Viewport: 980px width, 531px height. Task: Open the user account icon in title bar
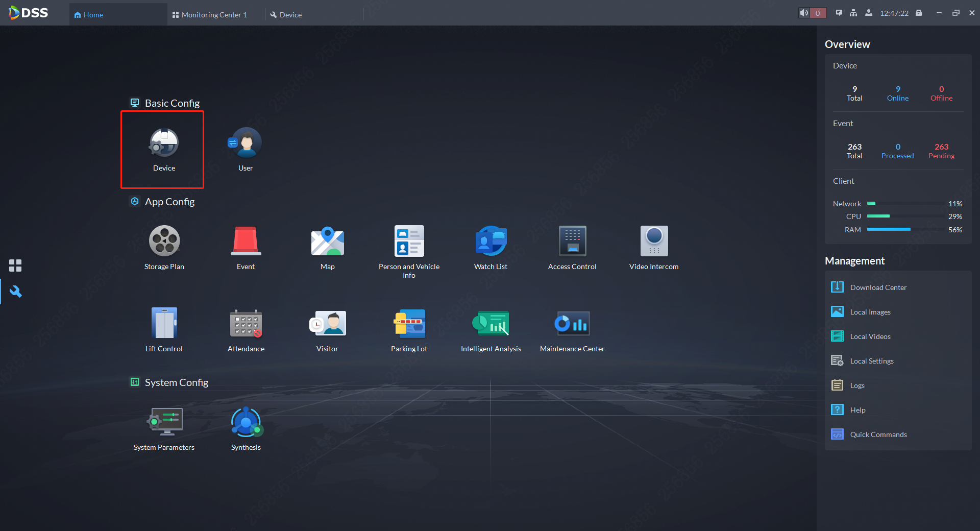click(x=868, y=13)
